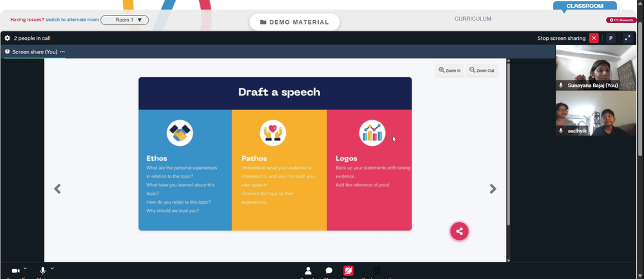The height and width of the screenshot is (279, 644).
Task: Click 'Add the reference of proof.' text
Action: (363, 184)
